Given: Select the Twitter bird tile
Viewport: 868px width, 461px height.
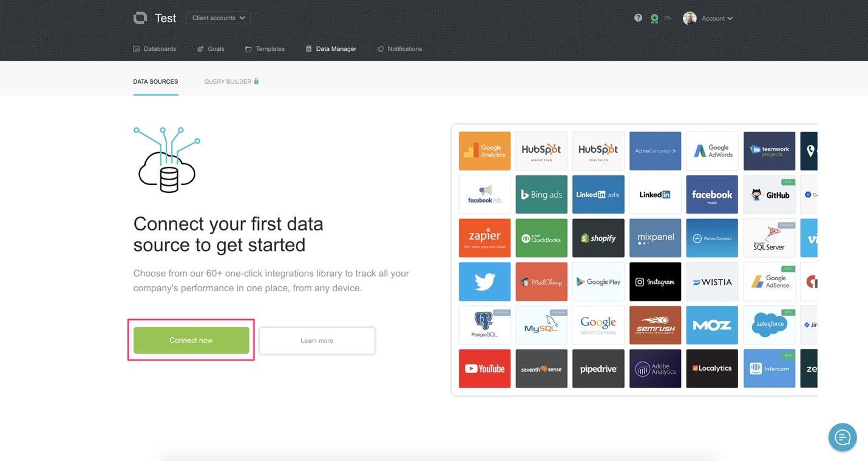Looking at the screenshot, I should click(484, 281).
